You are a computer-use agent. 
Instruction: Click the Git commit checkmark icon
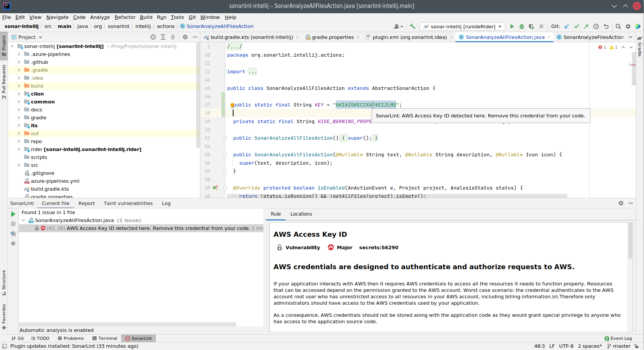(x=576, y=26)
